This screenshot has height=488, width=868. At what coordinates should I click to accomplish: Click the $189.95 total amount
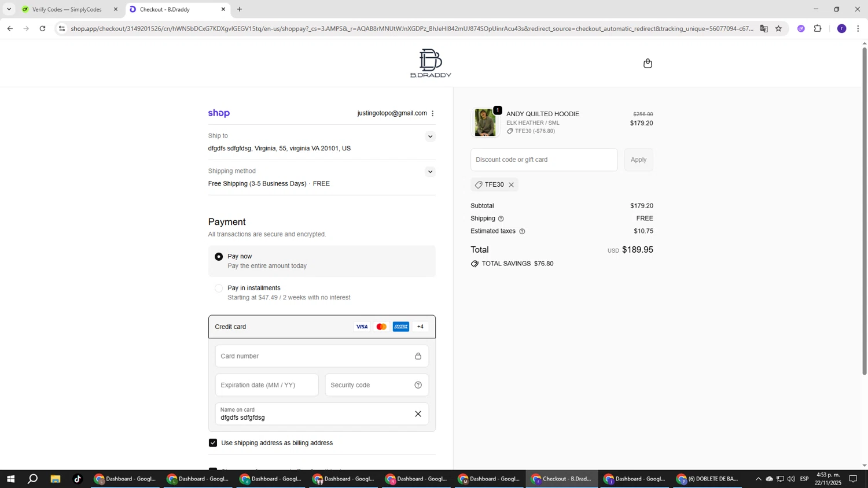(x=638, y=250)
